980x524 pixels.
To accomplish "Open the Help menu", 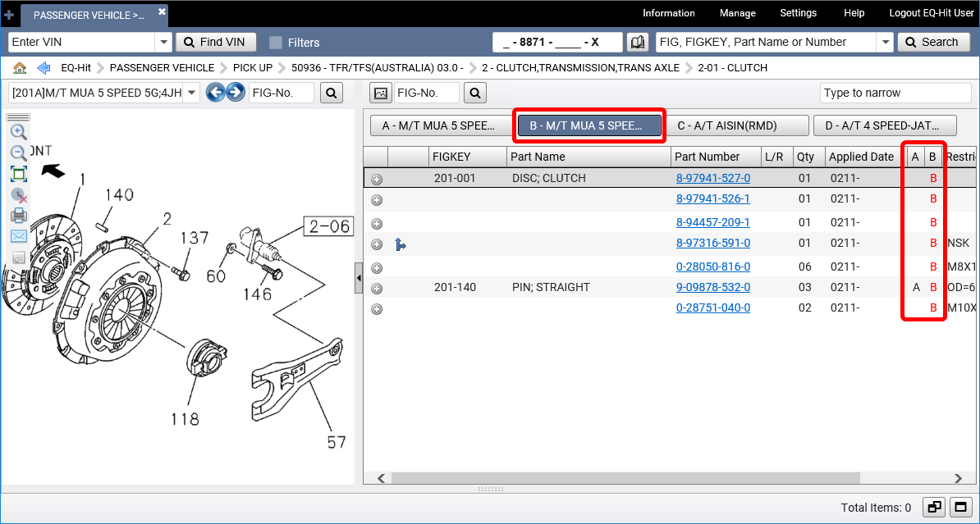I will 854,13.
